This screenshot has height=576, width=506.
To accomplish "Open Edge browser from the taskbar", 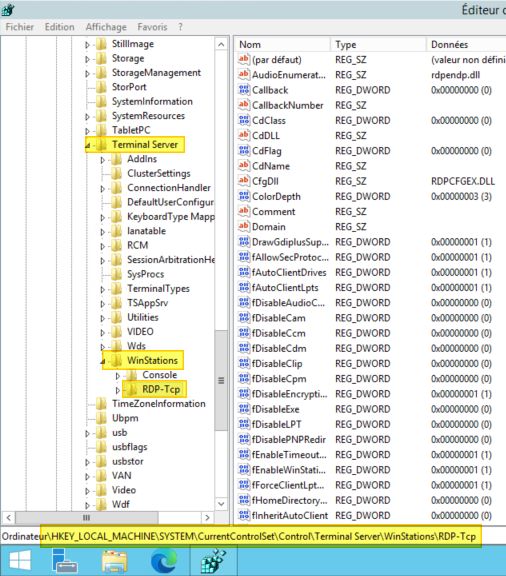I will [x=164, y=561].
